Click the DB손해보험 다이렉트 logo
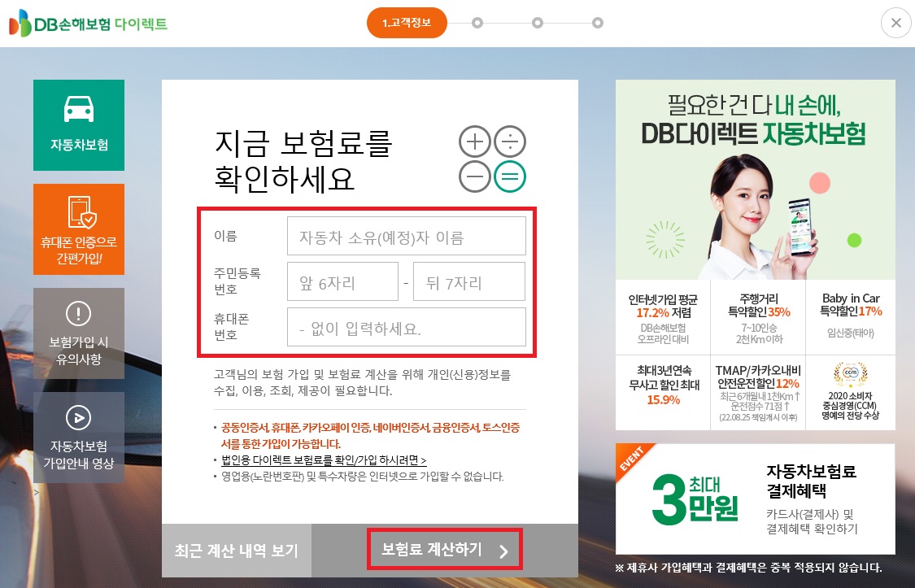915x588 pixels. coord(88,24)
